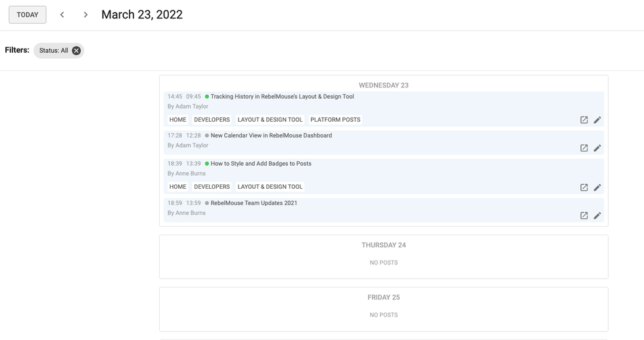Screen dimensions: 644x340
Task: Go to the previous day
Action: pyautogui.click(x=62, y=14)
